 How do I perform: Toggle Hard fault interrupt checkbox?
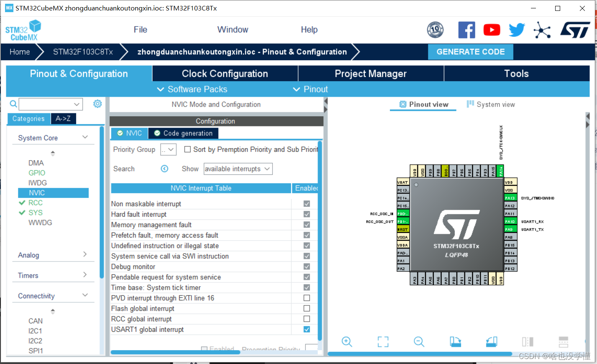(x=307, y=214)
